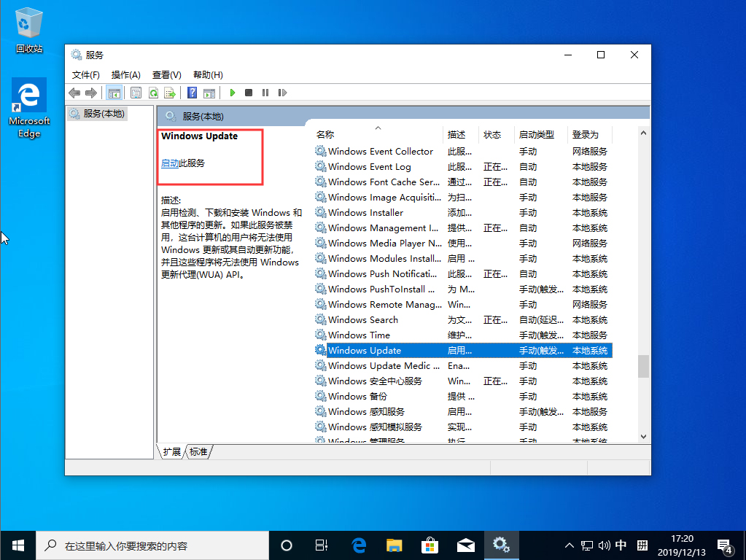Open Help with the blue question mark icon
This screenshot has height=560, width=746.
191,93
